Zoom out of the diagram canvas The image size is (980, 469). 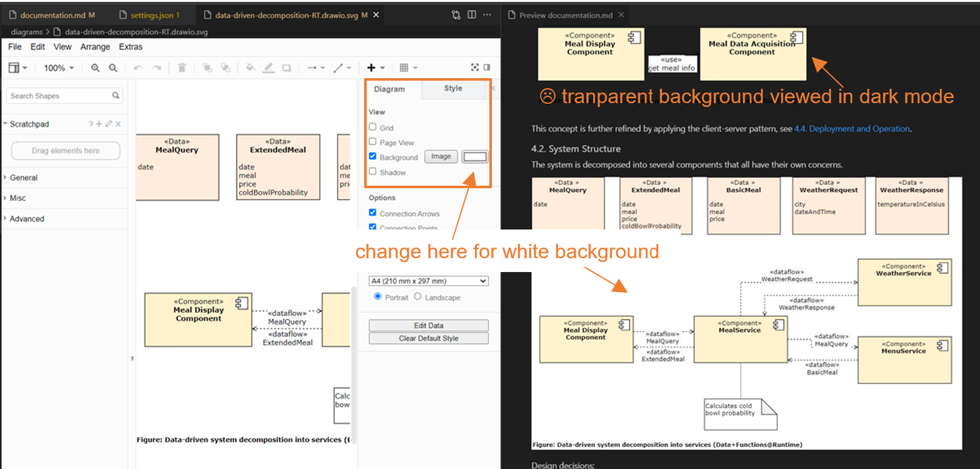coord(113,68)
